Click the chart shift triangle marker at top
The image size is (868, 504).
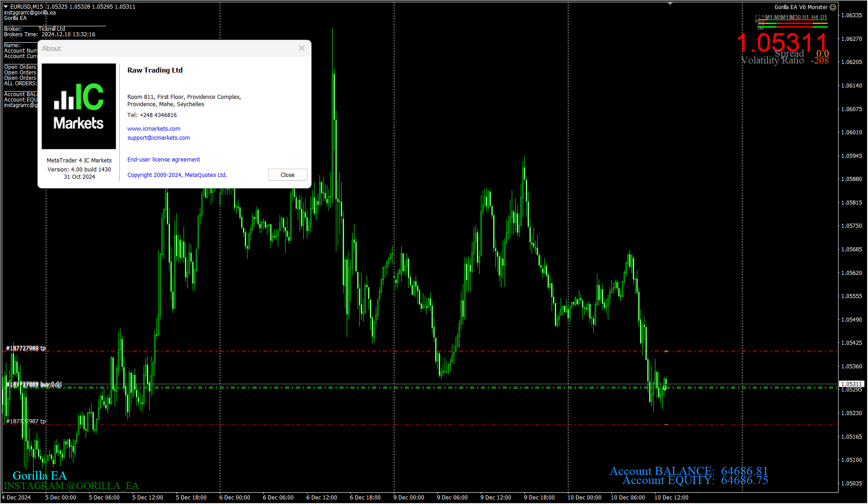pos(670,4)
